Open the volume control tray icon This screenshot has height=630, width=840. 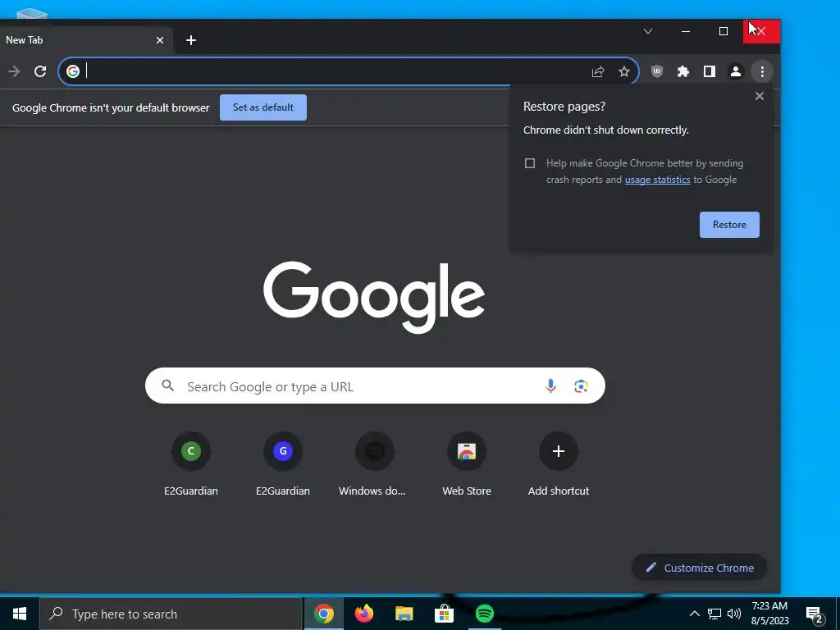coord(734,614)
